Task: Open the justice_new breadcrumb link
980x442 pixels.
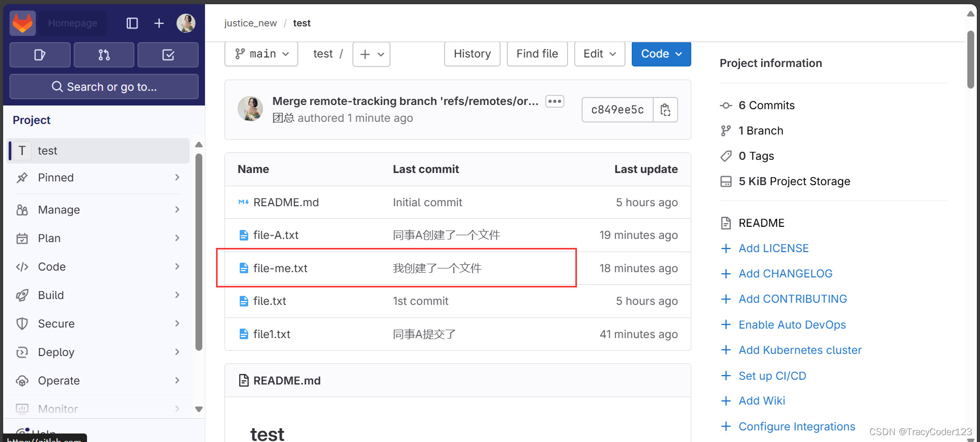Action: tap(250, 23)
